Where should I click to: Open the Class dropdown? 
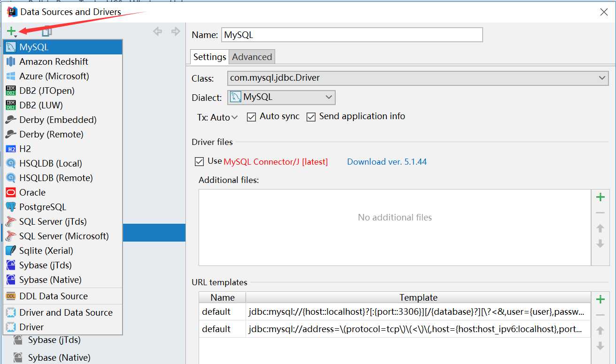pos(418,78)
